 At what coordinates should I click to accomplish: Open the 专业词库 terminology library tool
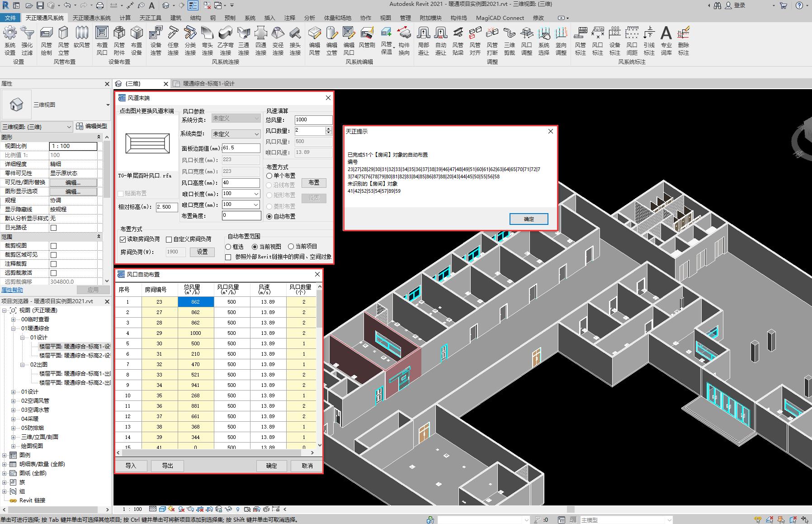point(666,33)
